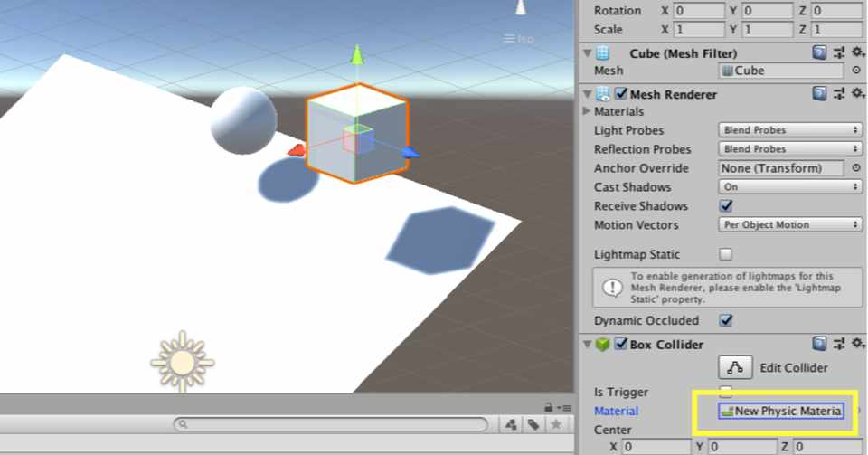
Task: Disable the Box Collider component checkbox
Action: click(x=621, y=344)
